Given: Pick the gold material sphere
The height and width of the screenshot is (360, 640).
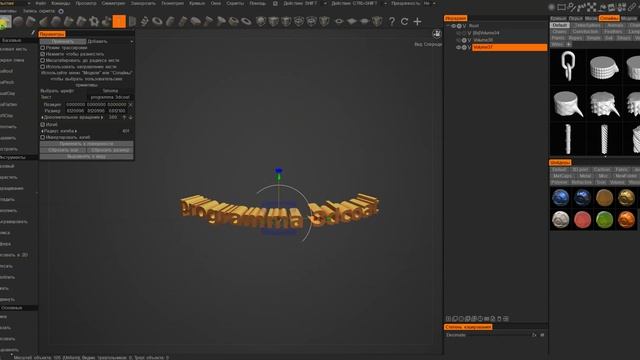Looking at the screenshot, I should click(x=627, y=198).
